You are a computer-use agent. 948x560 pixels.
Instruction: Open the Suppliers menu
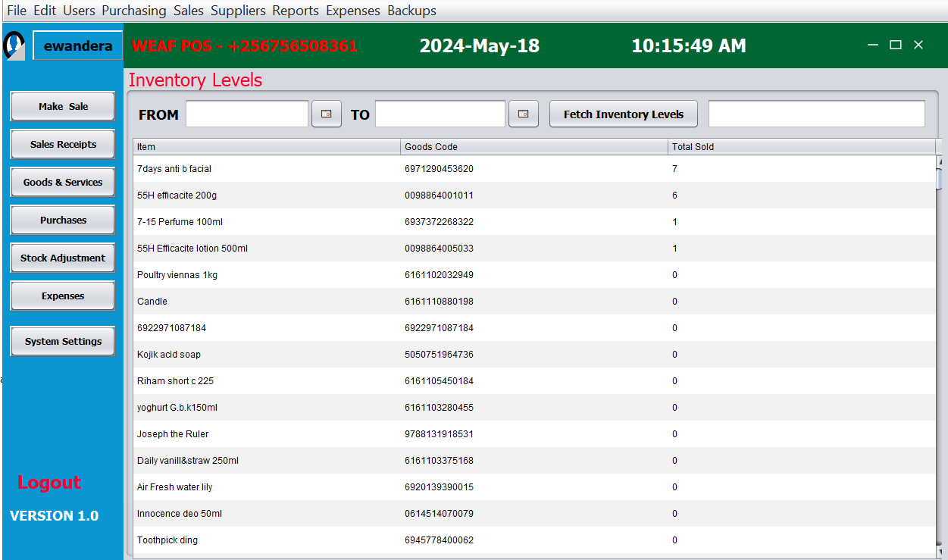238,11
